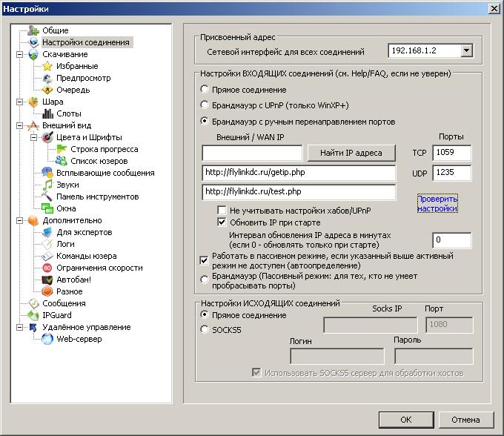Click the Слоты tree item icon
This screenshot has width=504, height=436.
(47, 113)
